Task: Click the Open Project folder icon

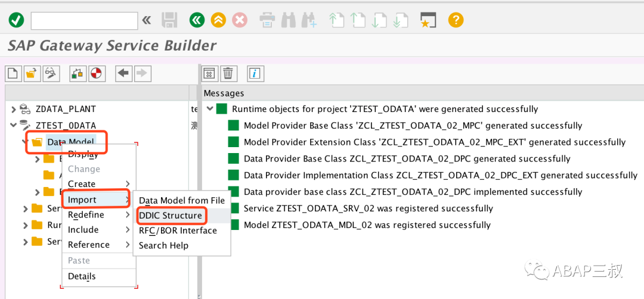Action: tap(32, 73)
